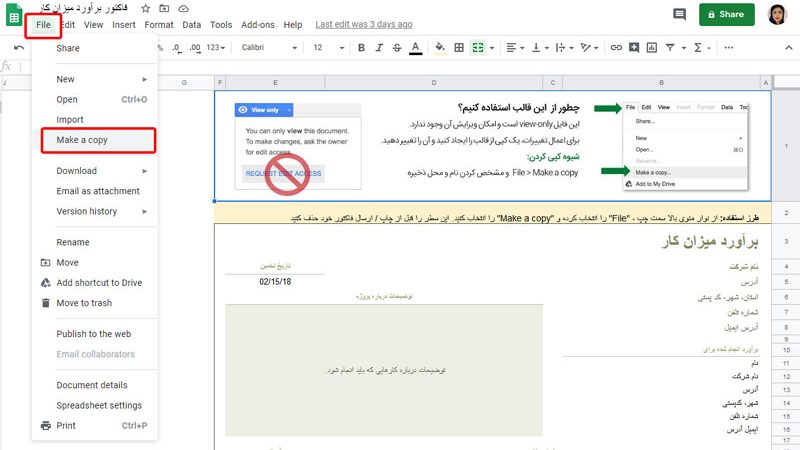Expand the Version history submenu
This screenshot has width=800, height=450.
pos(95,211)
